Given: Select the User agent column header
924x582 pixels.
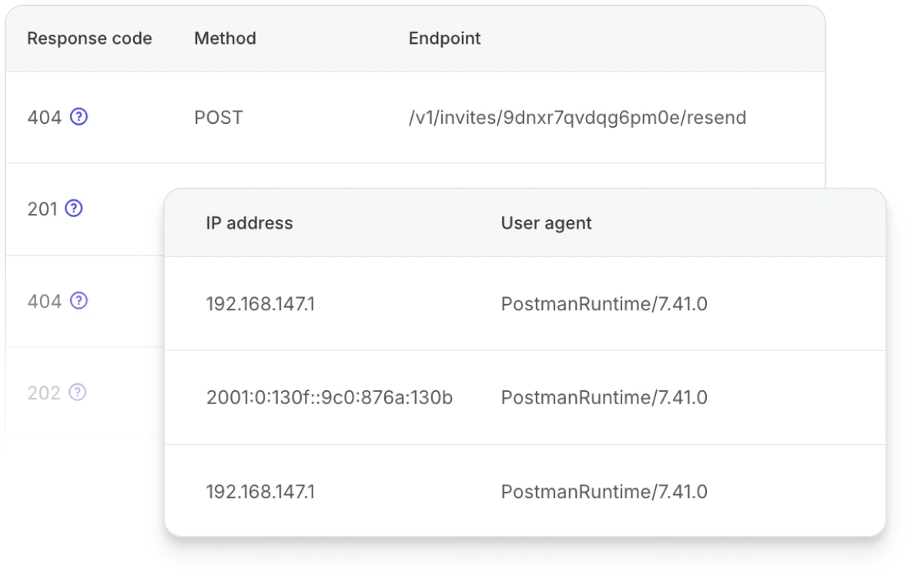Looking at the screenshot, I should 546,223.
